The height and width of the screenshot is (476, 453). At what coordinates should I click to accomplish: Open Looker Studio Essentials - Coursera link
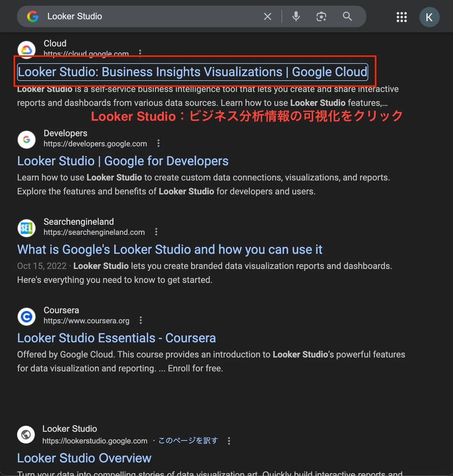pos(117,338)
